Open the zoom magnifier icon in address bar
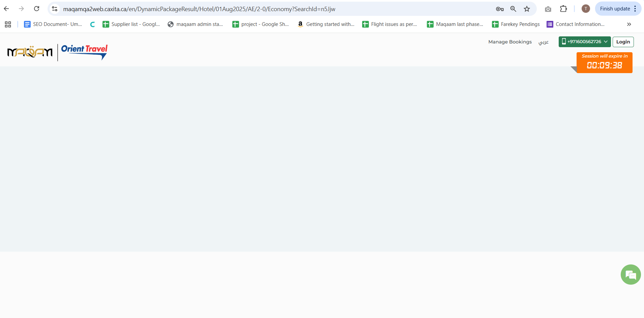This screenshot has height=318, width=644. pyautogui.click(x=513, y=9)
